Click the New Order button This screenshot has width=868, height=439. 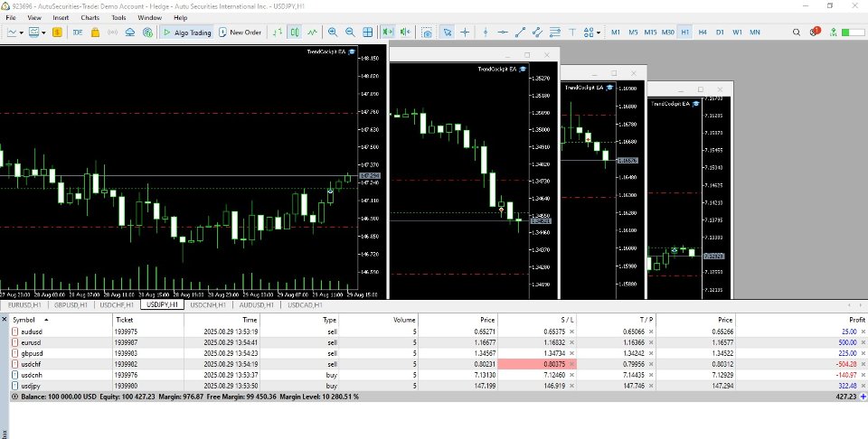point(240,33)
